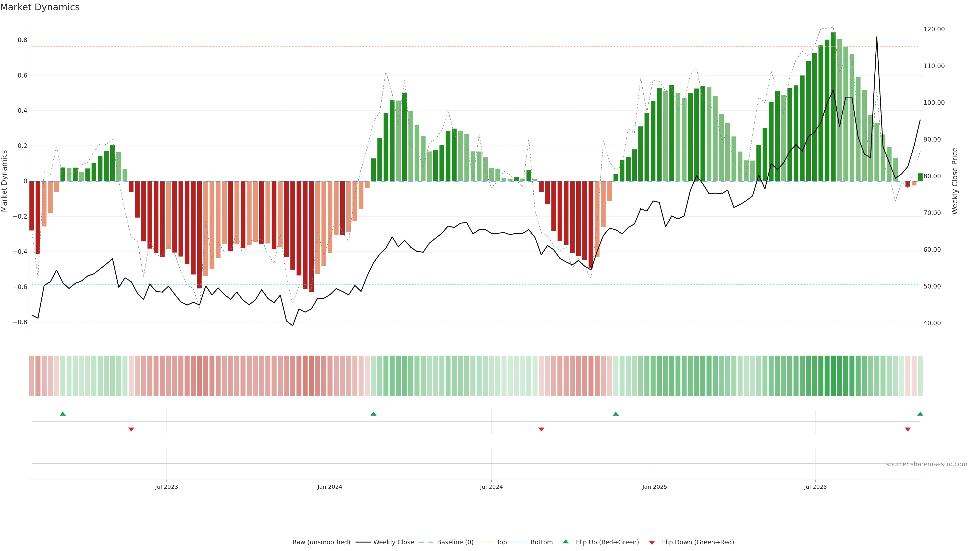This screenshot has width=980, height=551.
Task: Toggle the Weekly Close legend entry
Action: [x=393, y=542]
